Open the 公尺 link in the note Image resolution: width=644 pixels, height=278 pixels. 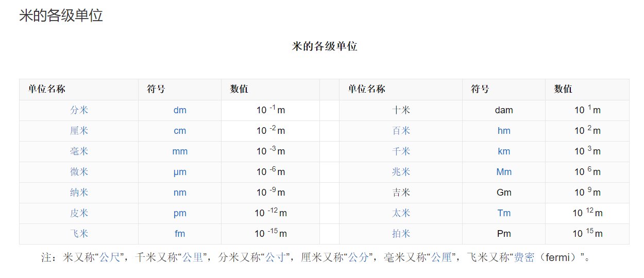[109, 257]
